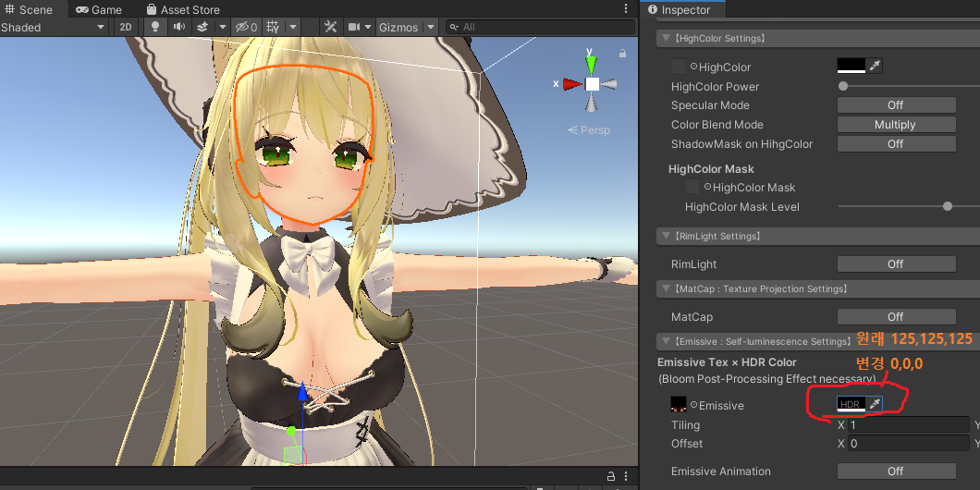Viewport: 980px width, 490px height.
Task: Select the HighColor texture slot
Action: (x=678, y=67)
